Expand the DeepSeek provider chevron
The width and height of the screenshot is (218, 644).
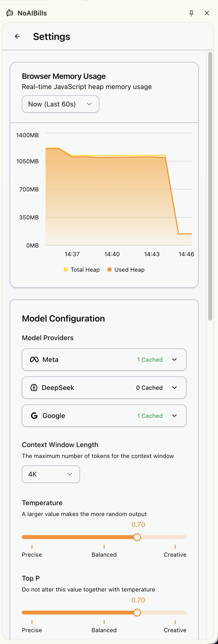[174, 388]
